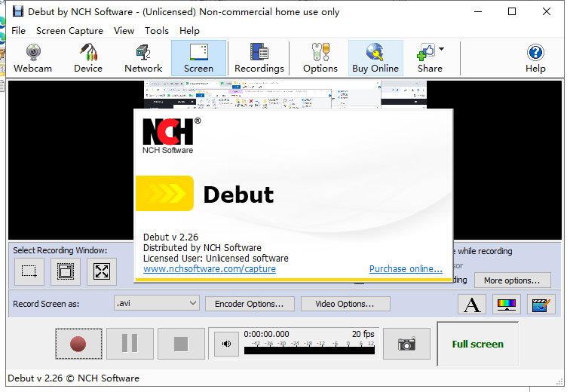The height and width of the screenshot is (392, 570).
Task: Click the 0:00:00.000 timer text
Action: [x=266, y=334]
